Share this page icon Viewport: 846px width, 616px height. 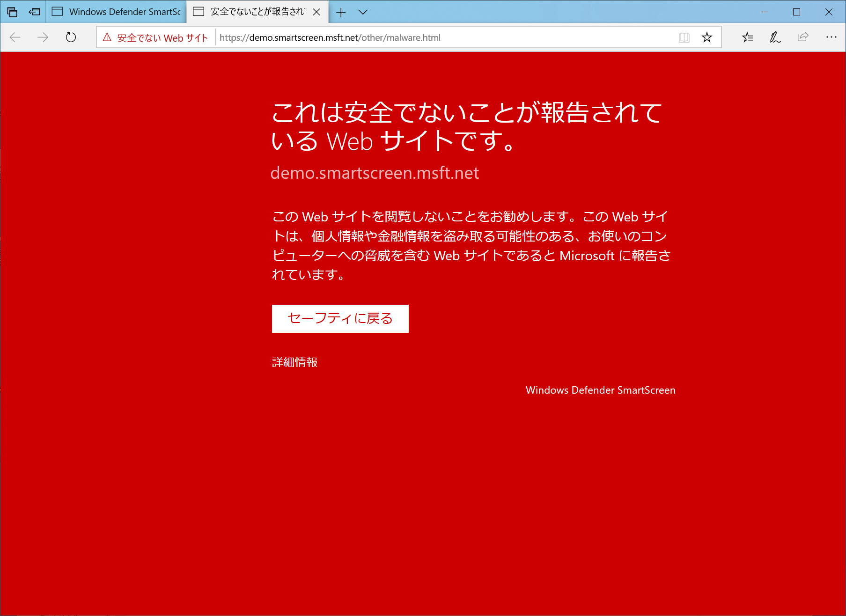click(803, 37)
